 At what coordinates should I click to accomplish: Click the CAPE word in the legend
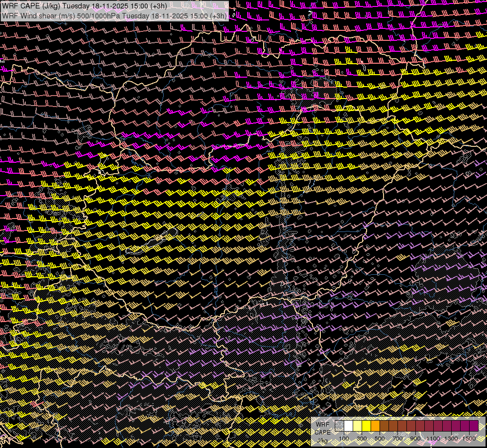323,433
